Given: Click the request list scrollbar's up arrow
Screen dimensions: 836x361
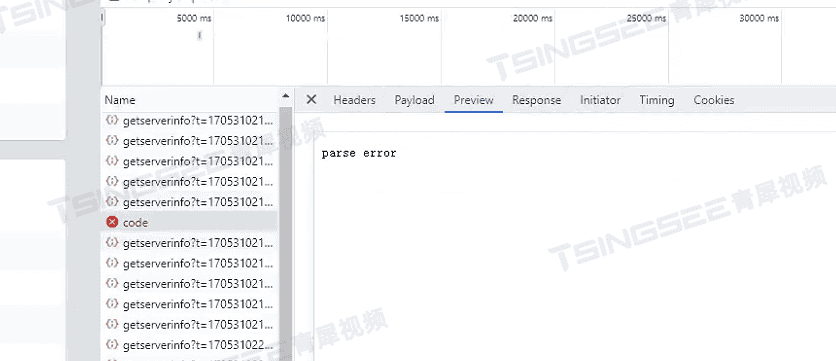Looking at the screenshot, I should [x=286, y=97].
